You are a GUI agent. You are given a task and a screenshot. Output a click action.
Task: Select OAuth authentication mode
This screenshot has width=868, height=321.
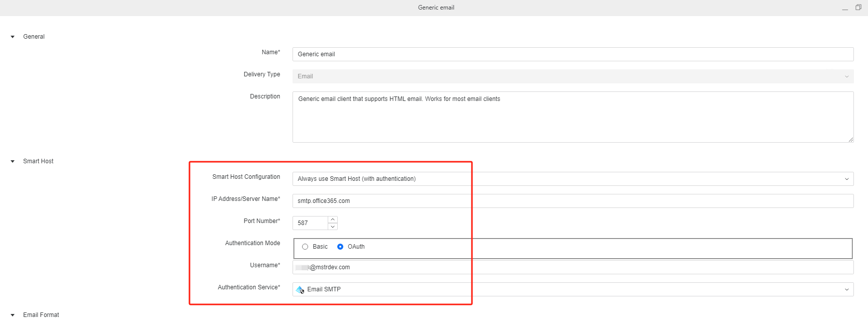pos(340,247)
